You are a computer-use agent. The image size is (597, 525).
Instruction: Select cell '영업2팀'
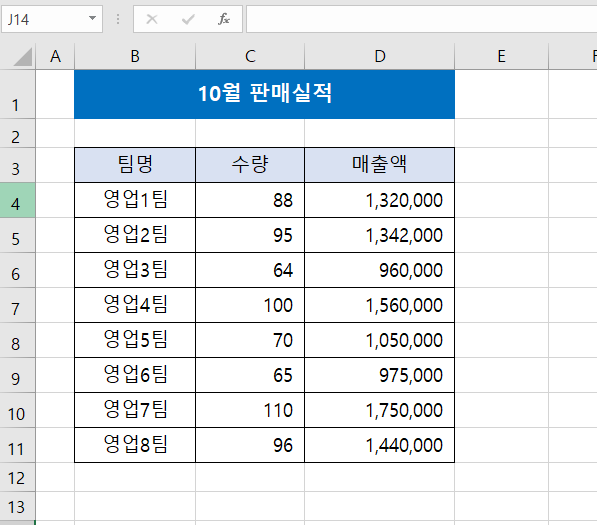135,235
